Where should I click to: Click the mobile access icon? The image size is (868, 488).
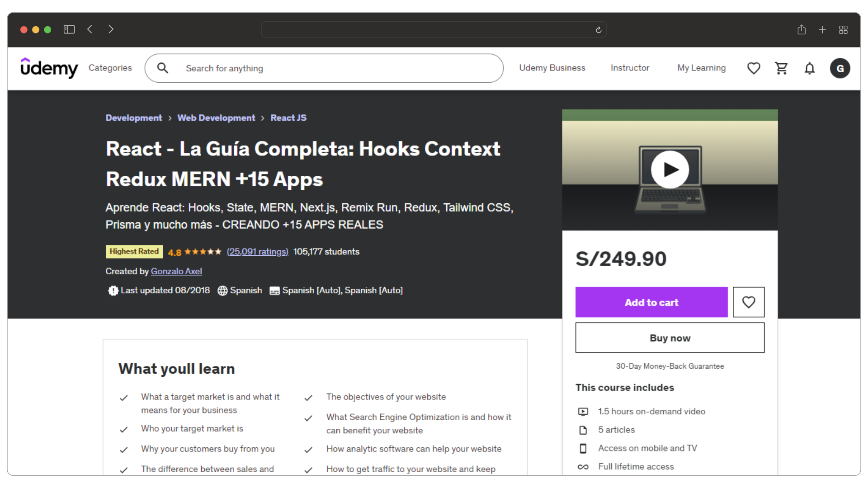[x=583, y=448]
